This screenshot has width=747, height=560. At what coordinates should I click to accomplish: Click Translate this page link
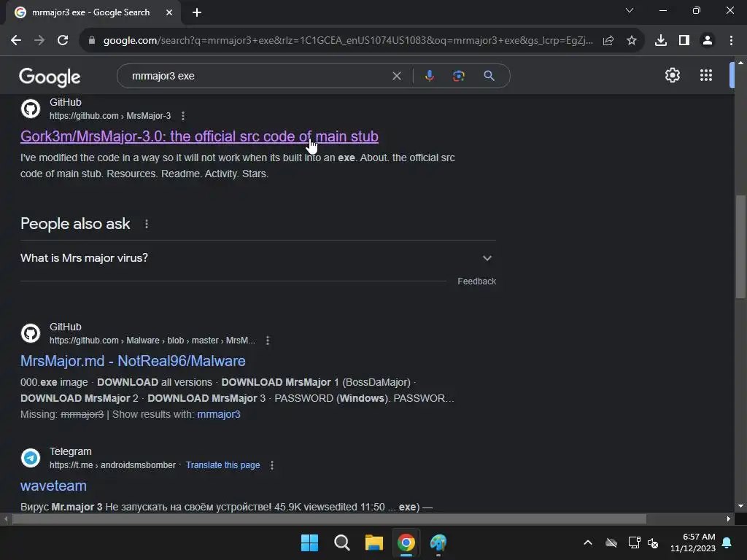click(223, 465)
